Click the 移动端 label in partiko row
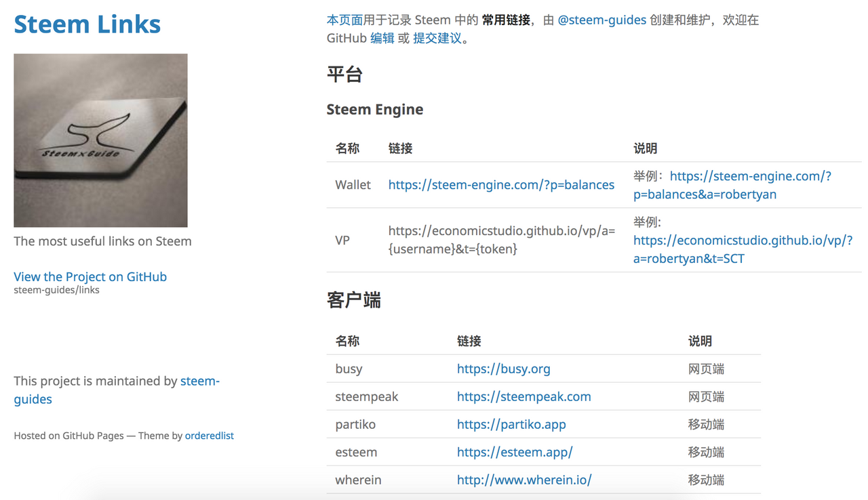 click(x=706, y=424)
